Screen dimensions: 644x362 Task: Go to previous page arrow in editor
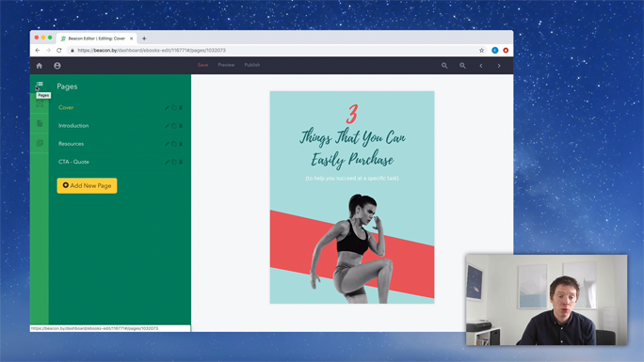point(481,66)
